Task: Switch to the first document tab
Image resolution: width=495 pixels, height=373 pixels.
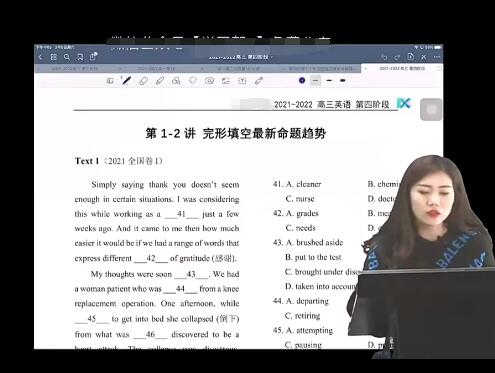Action: 75,68
